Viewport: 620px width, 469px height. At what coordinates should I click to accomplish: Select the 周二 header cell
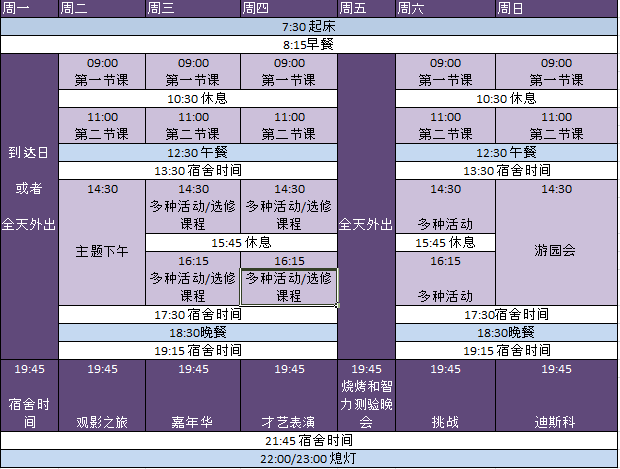pos(102,8)
